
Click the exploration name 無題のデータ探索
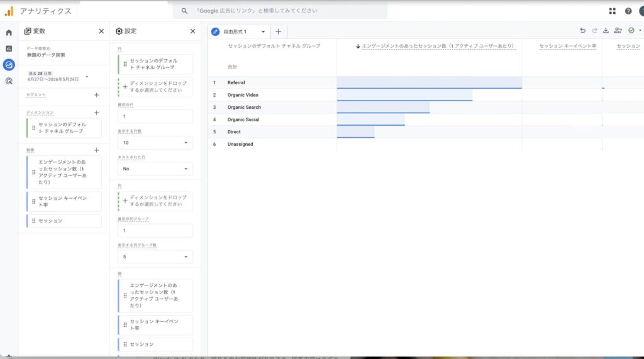[46, 55]
